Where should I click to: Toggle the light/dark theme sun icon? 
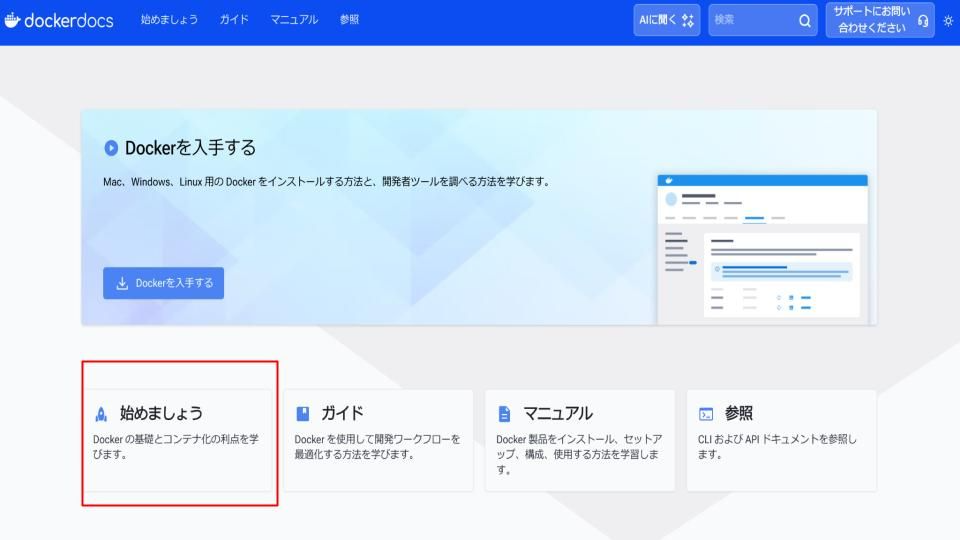(948, 21)
